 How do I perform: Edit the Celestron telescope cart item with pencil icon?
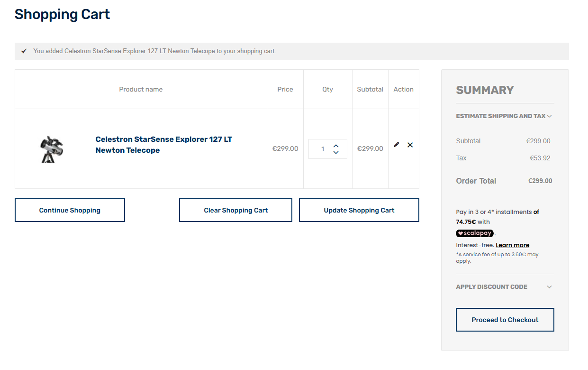[x=397, y=145]
